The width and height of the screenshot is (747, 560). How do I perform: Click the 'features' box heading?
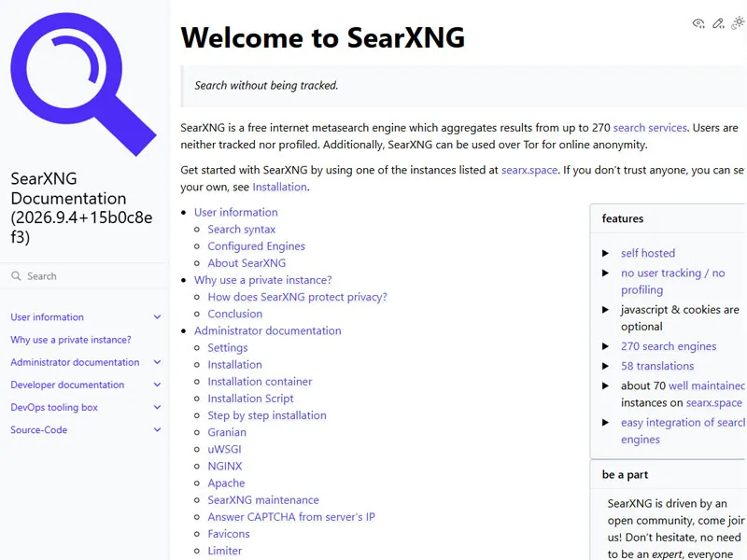click(623, 218)
